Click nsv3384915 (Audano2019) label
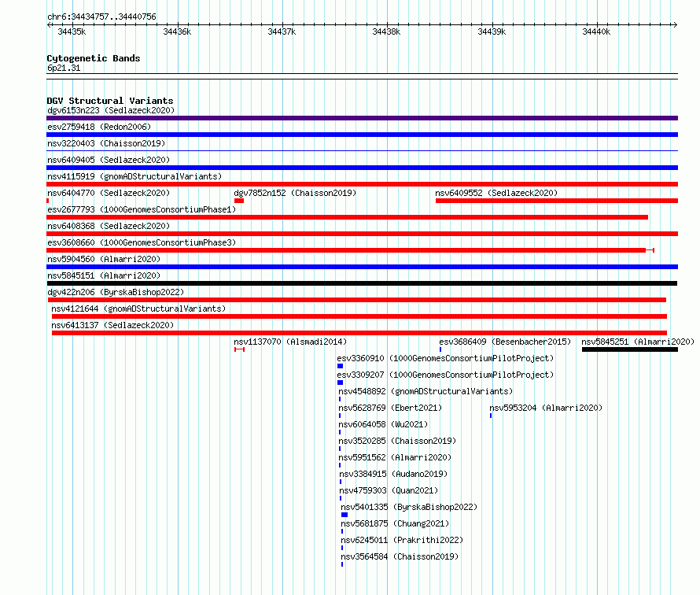This screenshot has width=700, height=595. pyautogui.click(x=393, y=474)
